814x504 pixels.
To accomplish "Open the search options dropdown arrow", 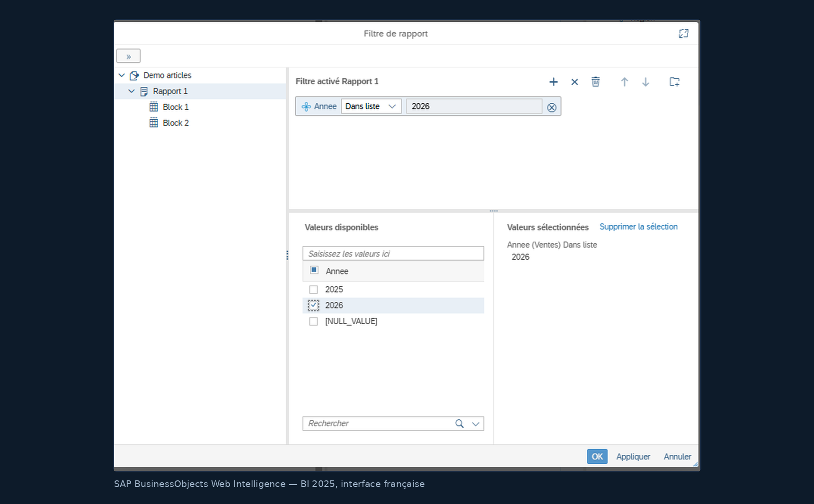I will coord(476,424).
